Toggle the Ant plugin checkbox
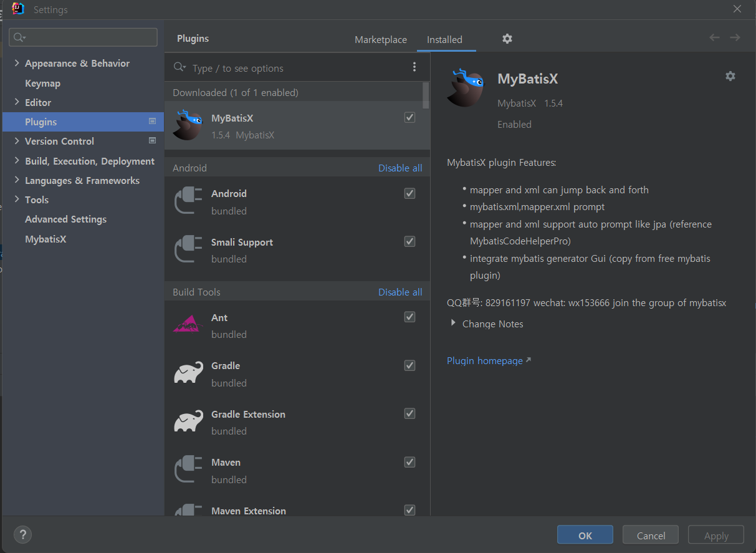 pos(409,317)
